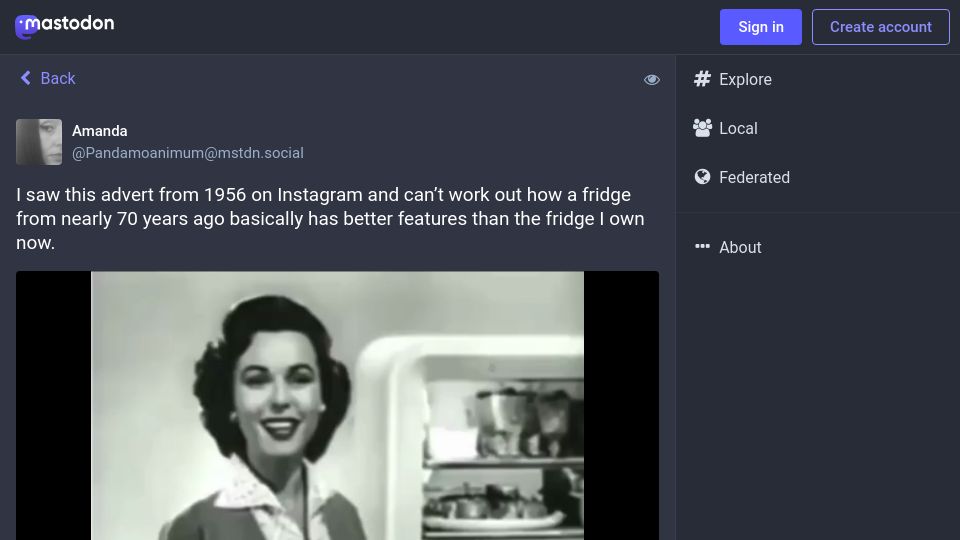Toggle the eye visibility icon

[x=651, y=80]
